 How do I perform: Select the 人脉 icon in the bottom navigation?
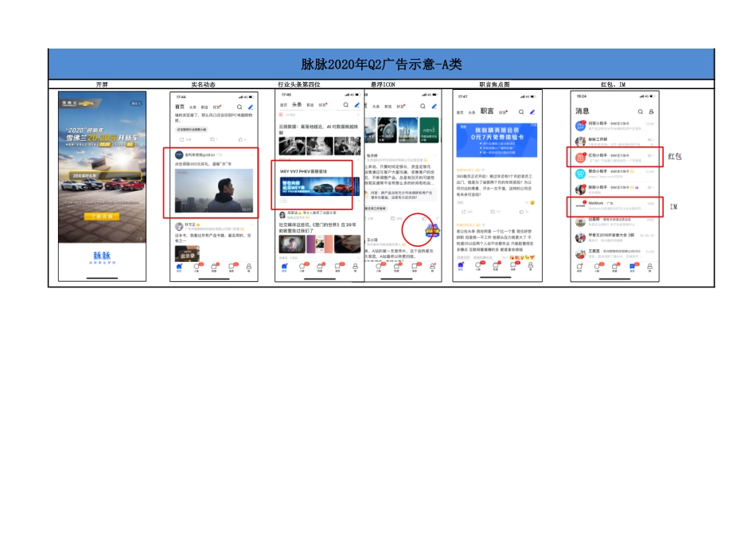click(x=197, y=266)
